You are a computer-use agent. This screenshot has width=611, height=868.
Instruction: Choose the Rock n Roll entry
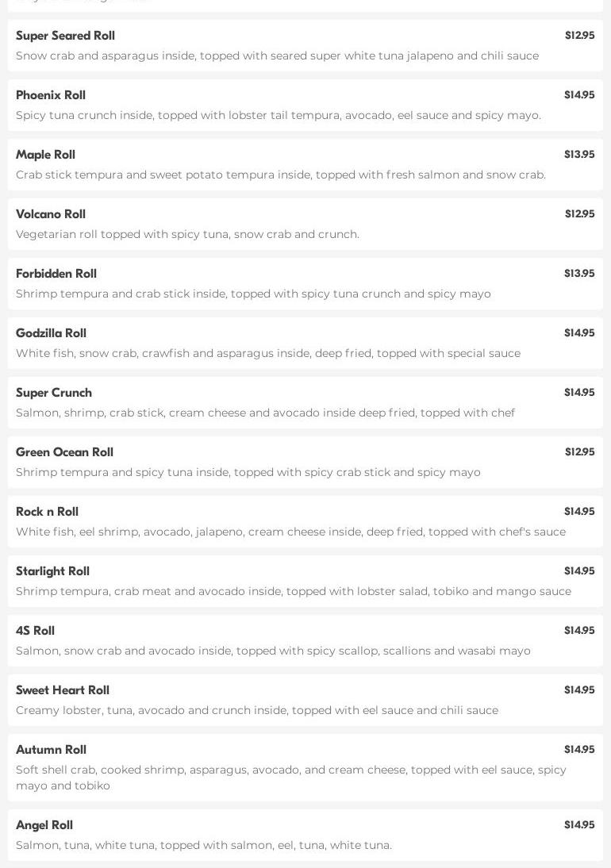click(47, 512)
